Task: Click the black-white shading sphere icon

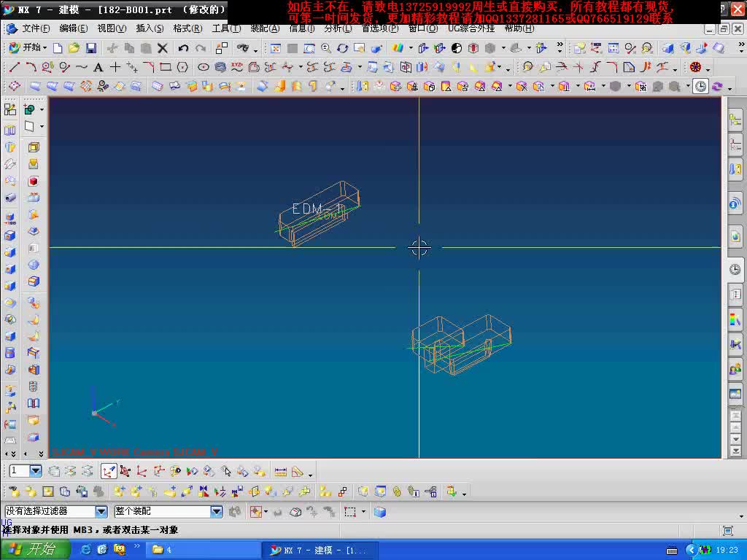Action: pos(457,48)
